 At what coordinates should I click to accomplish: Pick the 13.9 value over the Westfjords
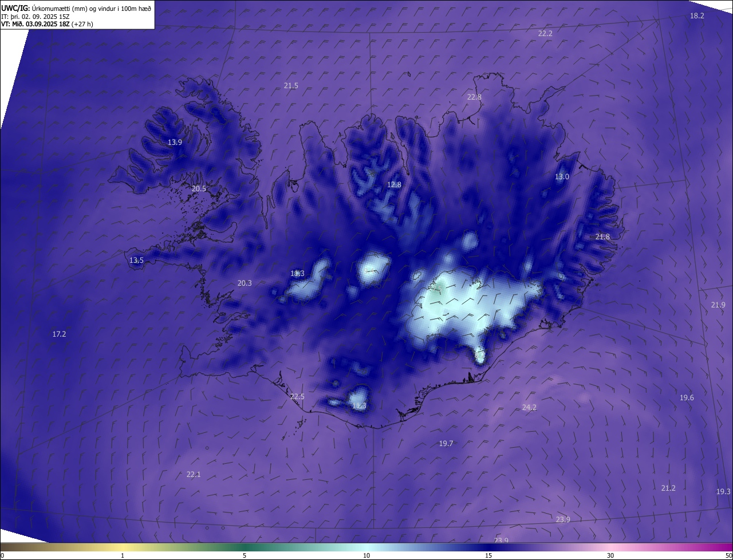[x=175, y=143]
